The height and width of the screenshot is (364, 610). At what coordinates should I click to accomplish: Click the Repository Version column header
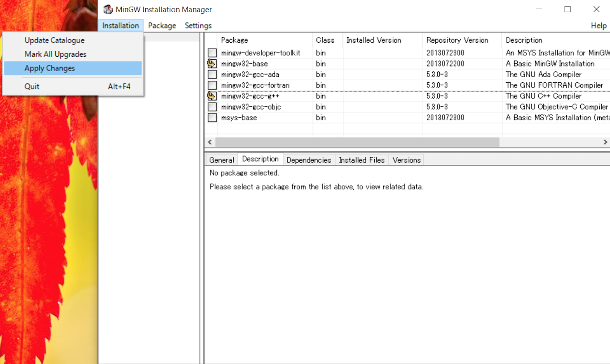tap(462, 40)
